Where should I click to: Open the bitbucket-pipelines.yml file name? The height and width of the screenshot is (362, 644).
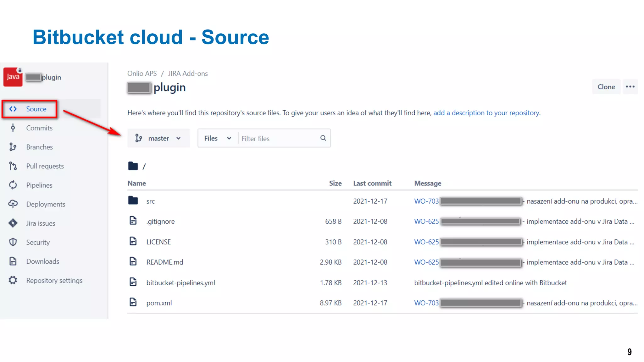[181, 283]
